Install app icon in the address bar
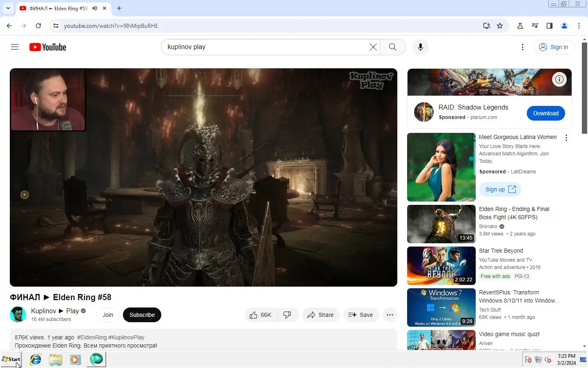 tap(486, 26)
